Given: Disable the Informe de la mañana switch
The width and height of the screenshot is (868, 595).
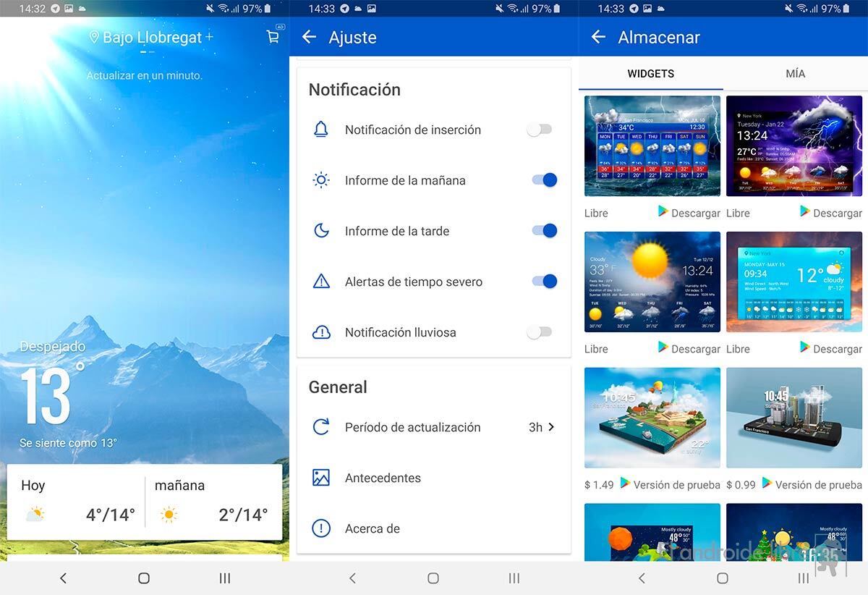Looking at the screenshot, I should pos(545,180).
